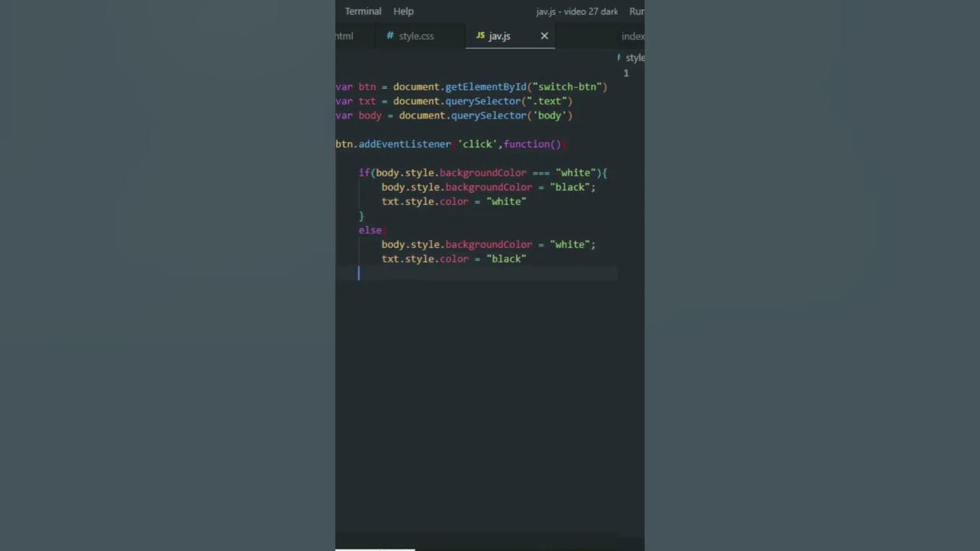Image resolution: width=980 pixels, height=551 pixels.
Task: Click the addEventListener method call
Action: click(x=405, y=144)
